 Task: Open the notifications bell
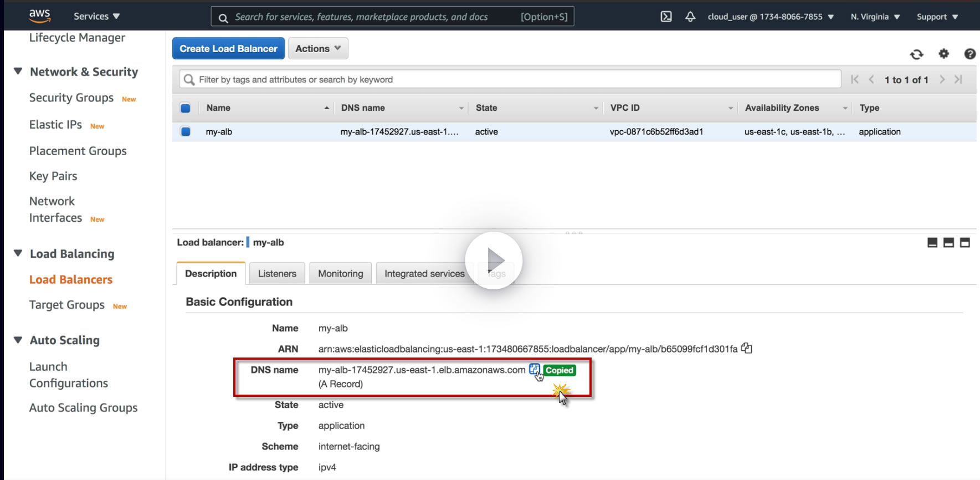(x=690, y=17)
